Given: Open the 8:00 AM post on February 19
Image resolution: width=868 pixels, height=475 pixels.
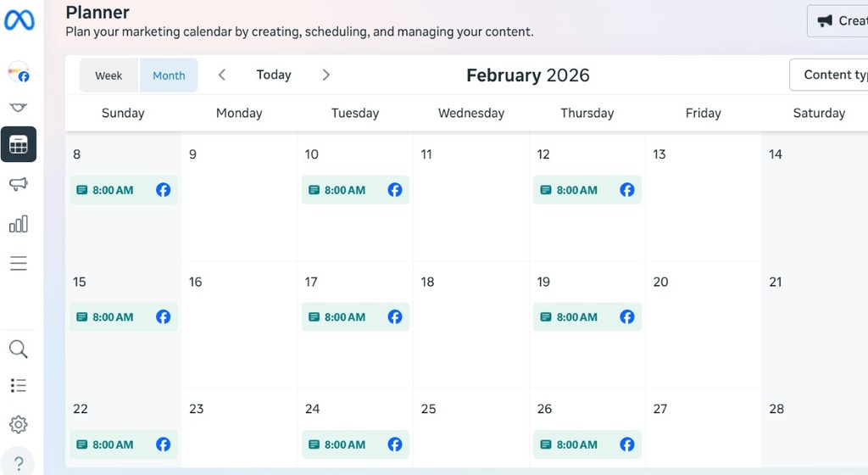Looking at the screenshot, I should pyautogui.click(x=577, y=317).
